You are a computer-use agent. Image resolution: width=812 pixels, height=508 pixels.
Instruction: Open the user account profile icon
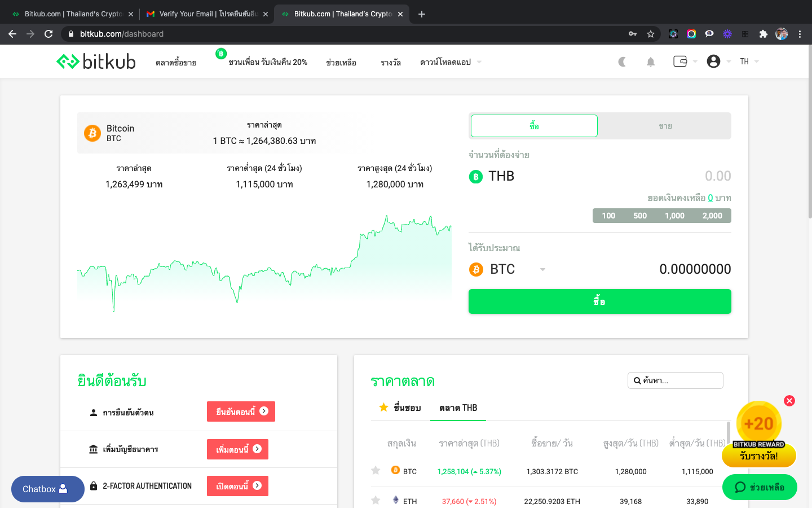[713, 61]
